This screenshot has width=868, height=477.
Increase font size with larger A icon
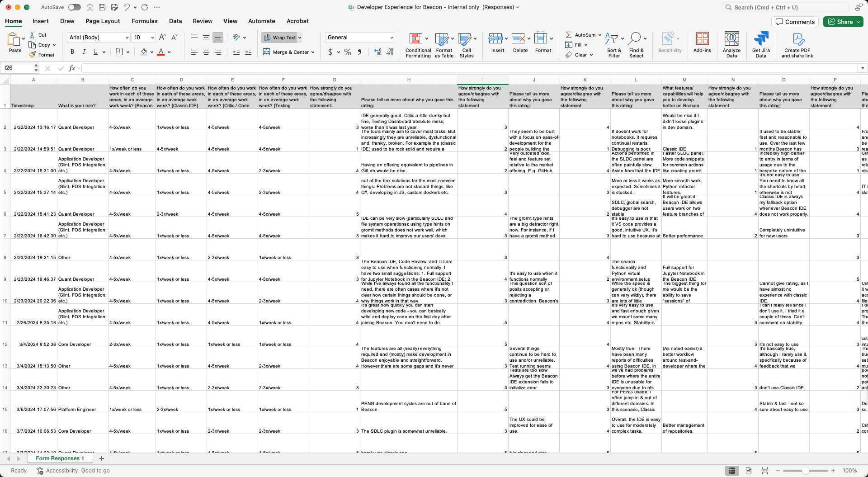point(162,38)
